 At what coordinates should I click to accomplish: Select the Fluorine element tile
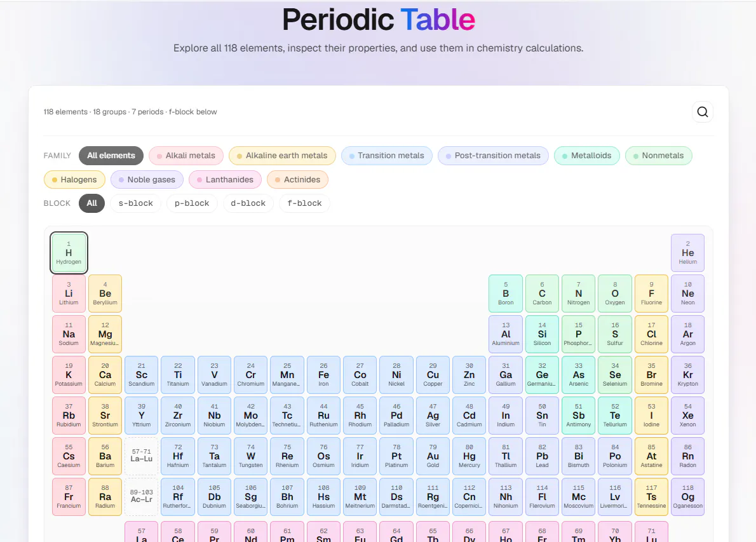[651, 293]
